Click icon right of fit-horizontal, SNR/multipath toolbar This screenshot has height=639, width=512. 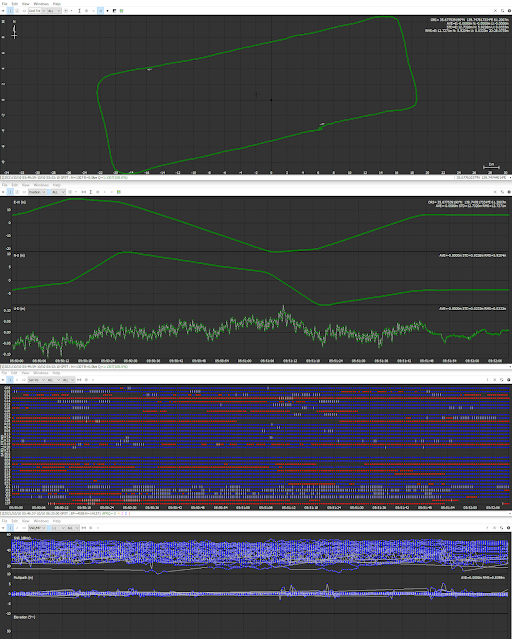coord(90,528)
